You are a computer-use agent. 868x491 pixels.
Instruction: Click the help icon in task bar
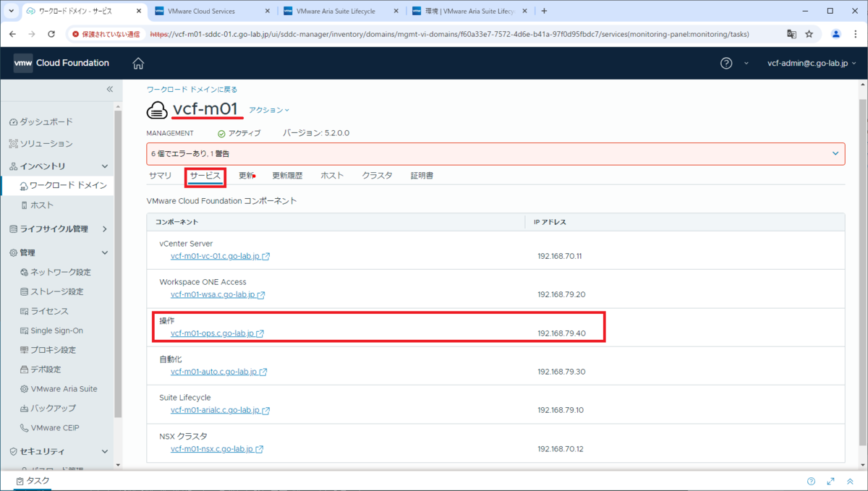pos(811,481)
